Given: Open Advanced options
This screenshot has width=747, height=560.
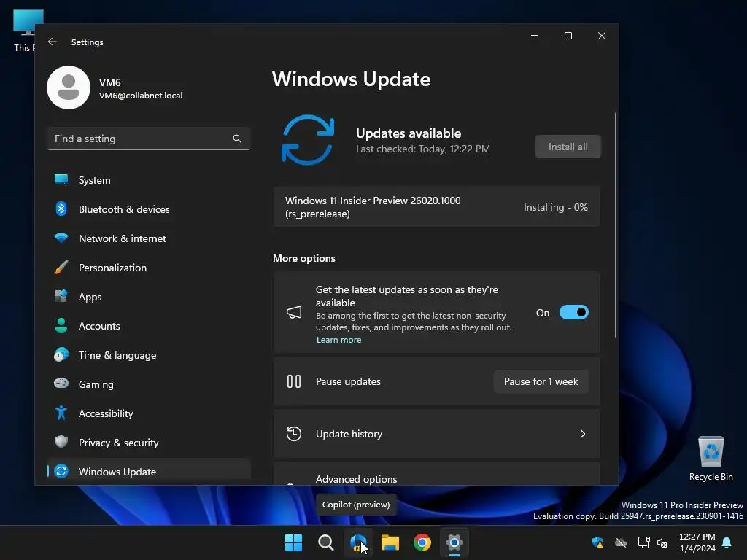Looking at the screenshot, I should [x=436, y=474].
